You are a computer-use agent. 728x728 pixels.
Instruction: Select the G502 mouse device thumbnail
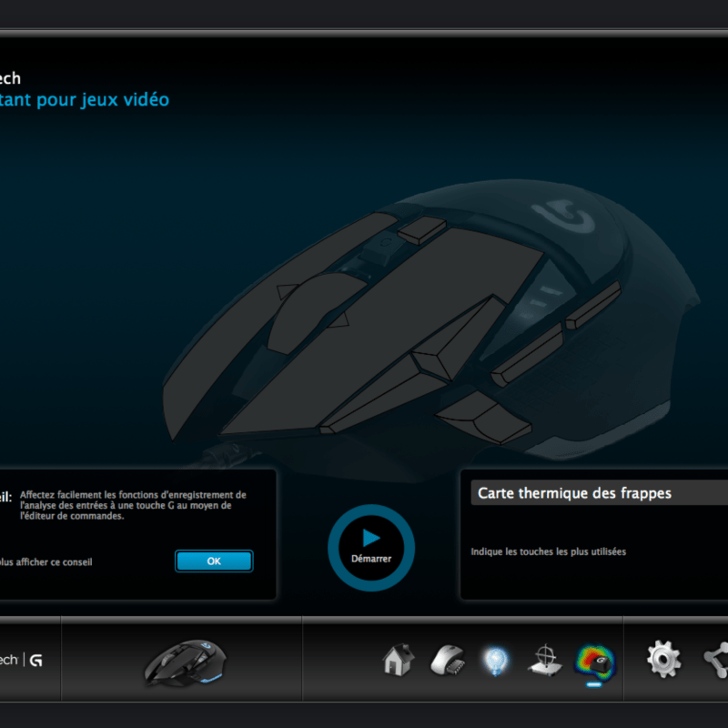click(x=186, y=662)
